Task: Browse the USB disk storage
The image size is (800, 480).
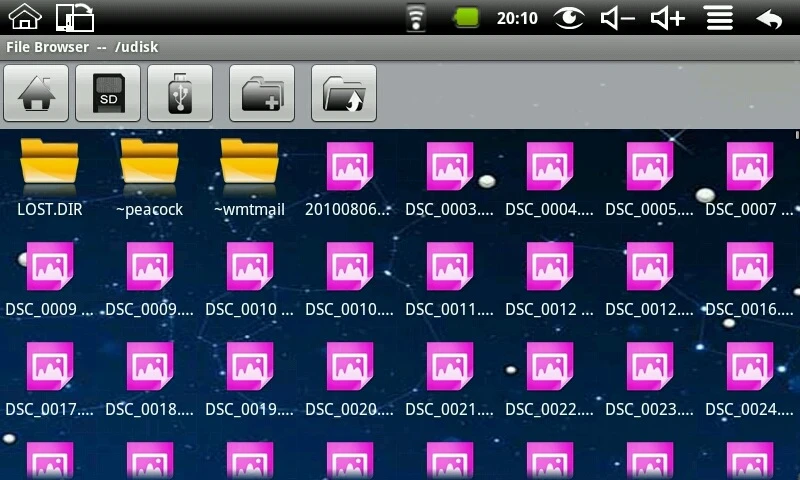Action: pos(180,93)
